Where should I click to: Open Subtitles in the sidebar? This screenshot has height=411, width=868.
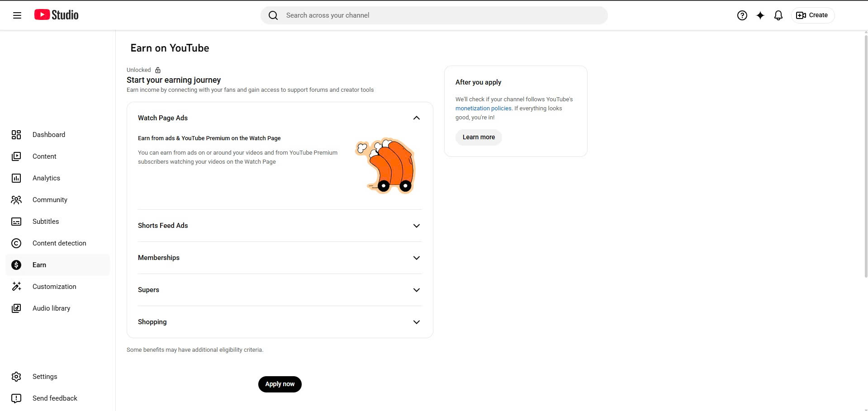[57, 222]
